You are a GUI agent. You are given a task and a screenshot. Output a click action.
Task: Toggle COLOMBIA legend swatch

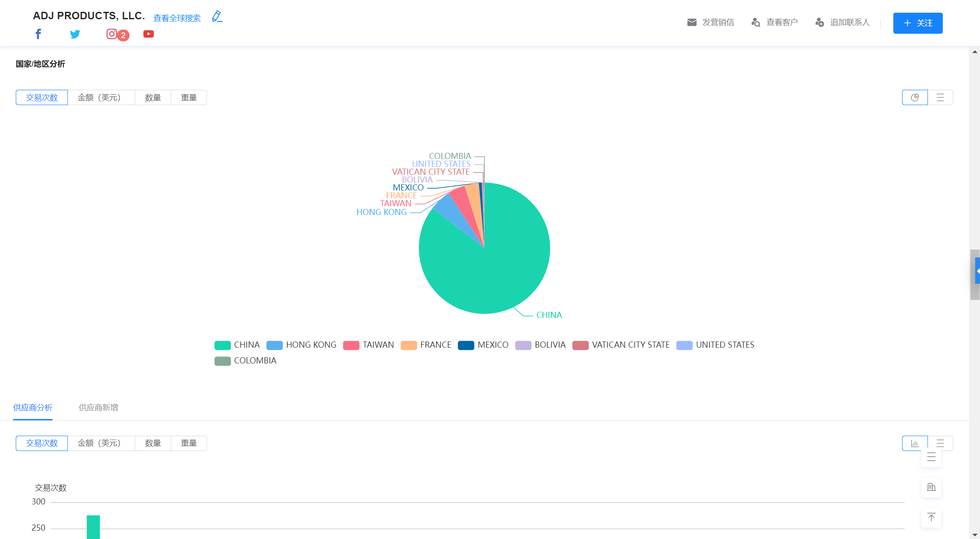pos(223,361)
